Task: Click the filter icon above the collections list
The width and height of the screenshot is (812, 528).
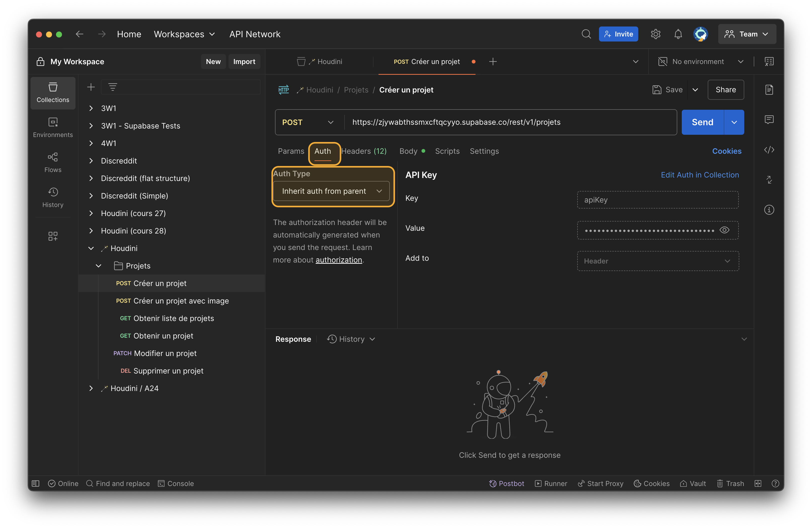Action: click(112, 87)
